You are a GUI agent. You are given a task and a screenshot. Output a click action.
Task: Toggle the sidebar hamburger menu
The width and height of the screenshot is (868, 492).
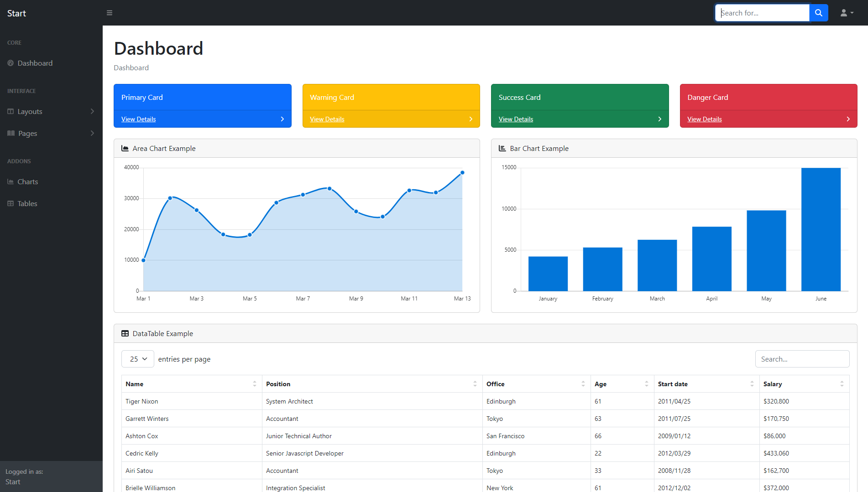pos(110,13)
